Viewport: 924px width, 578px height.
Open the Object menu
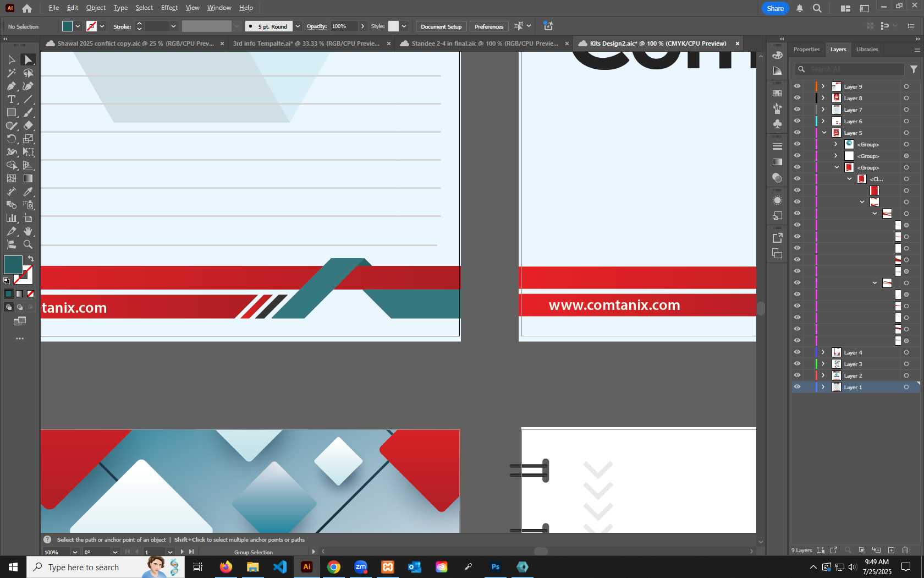pos(96,8)
